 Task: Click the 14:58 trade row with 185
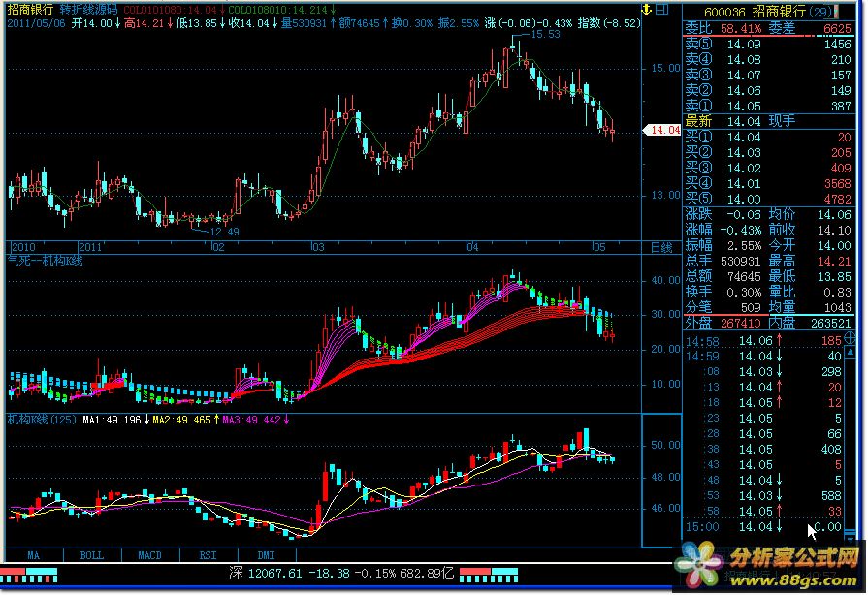764,341
